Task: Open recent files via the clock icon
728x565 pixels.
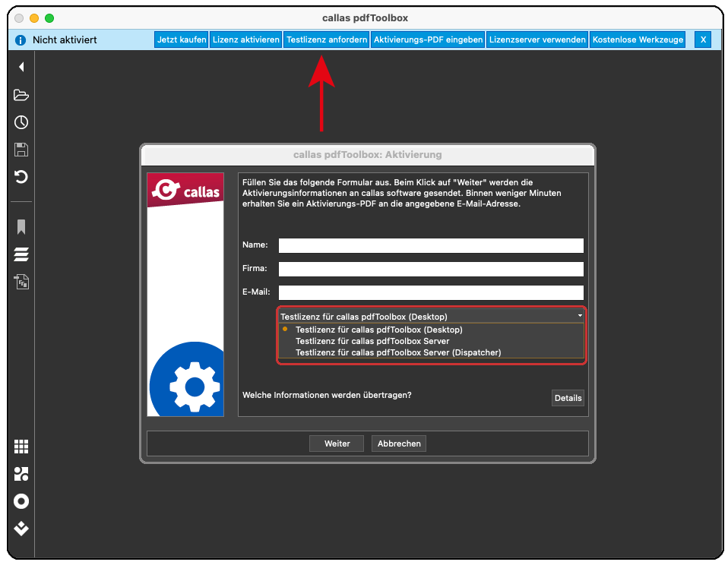Action: coord(21,122)
